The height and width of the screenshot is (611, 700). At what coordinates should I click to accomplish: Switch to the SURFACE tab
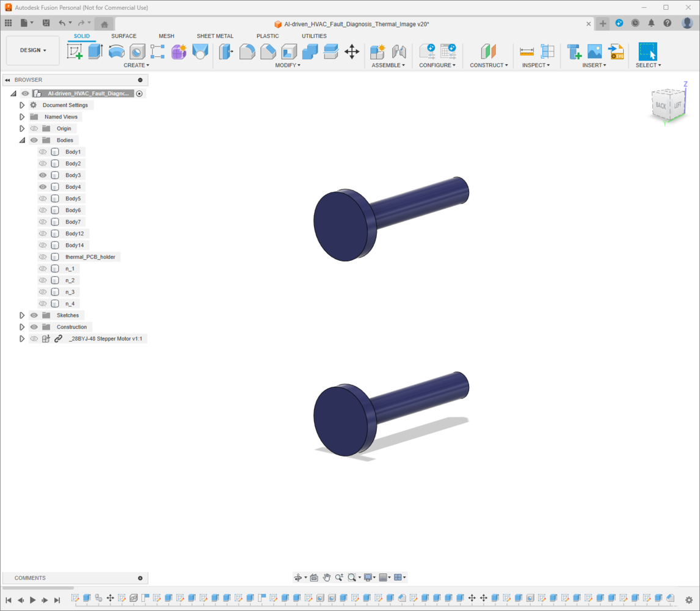[x=123, y=36]
